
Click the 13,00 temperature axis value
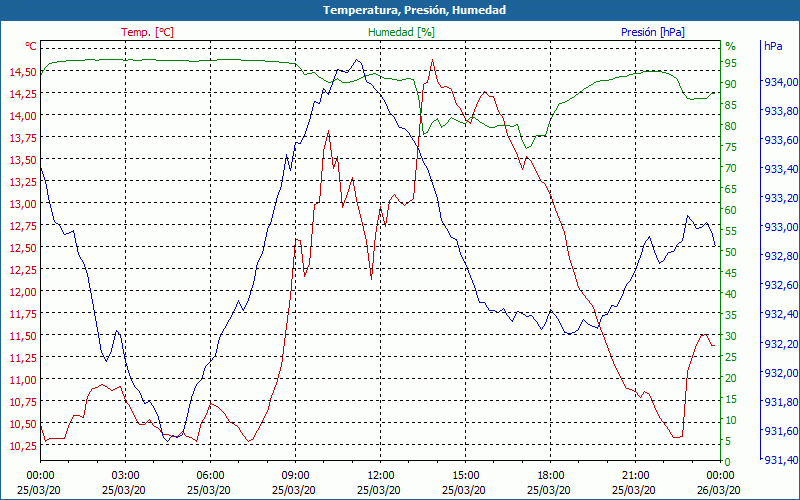click(23, 204)
